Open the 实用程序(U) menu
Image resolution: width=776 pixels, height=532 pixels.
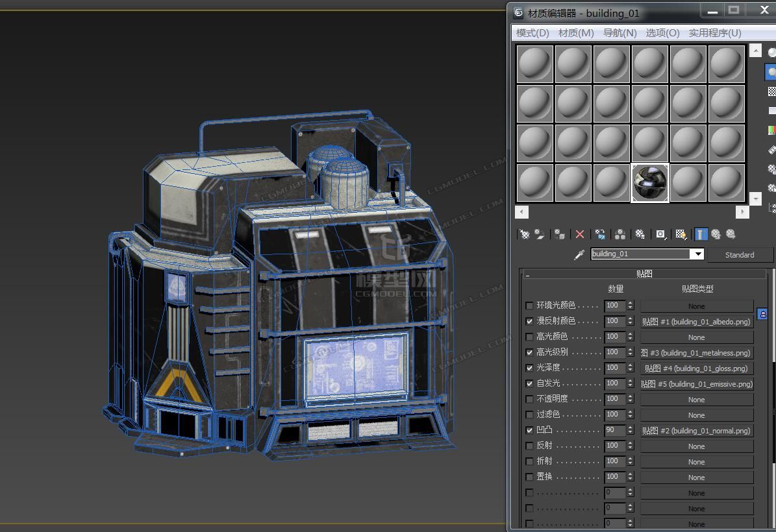pos(715,33)
